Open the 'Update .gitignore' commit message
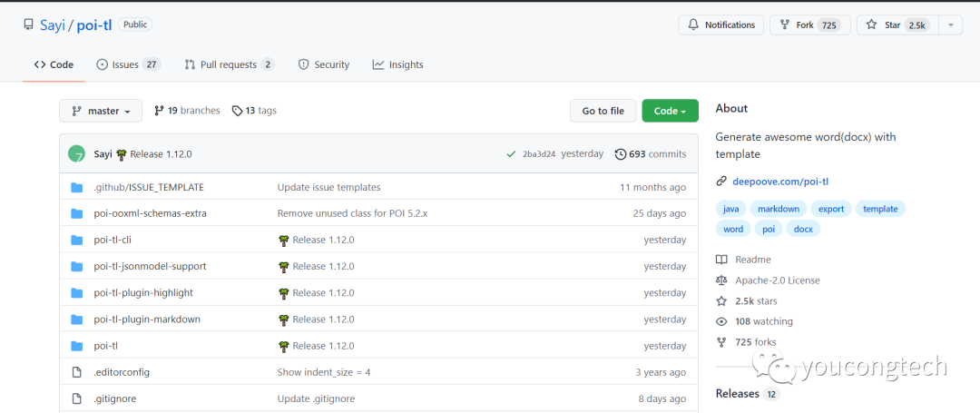This screenshot has height=413, width=980. (x=317, y=398)
